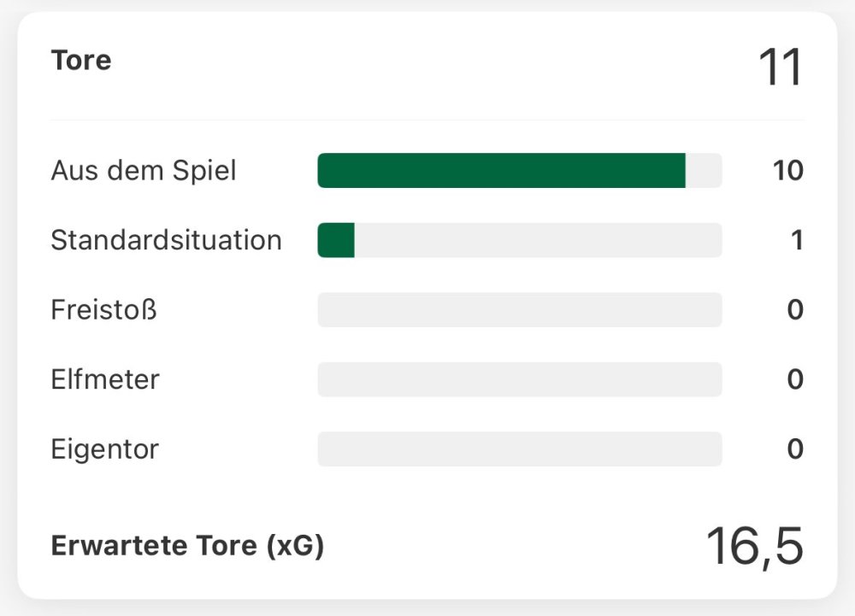Click the "Erwartete Tore (xG)" label

coord(187,545)
